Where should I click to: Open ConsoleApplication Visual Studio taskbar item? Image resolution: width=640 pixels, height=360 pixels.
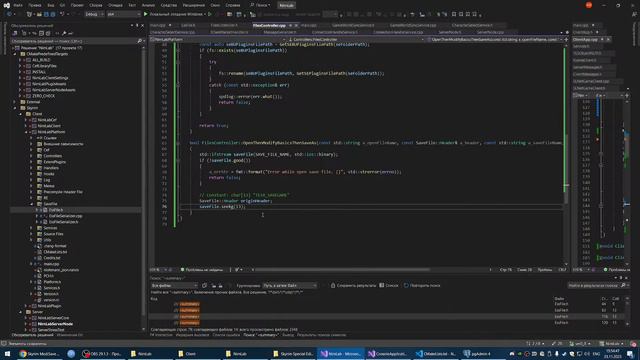388,353
